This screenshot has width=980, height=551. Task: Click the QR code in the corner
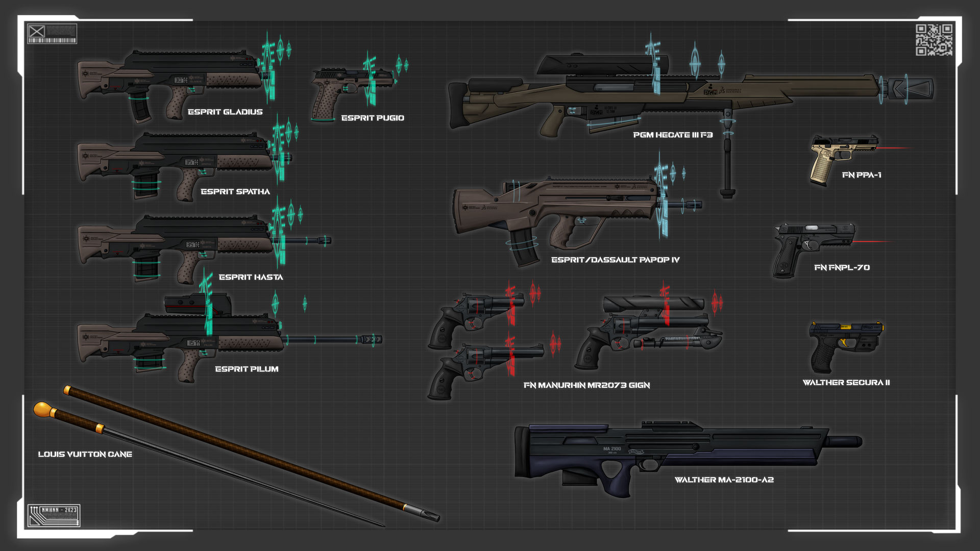(x=934, y=40)
